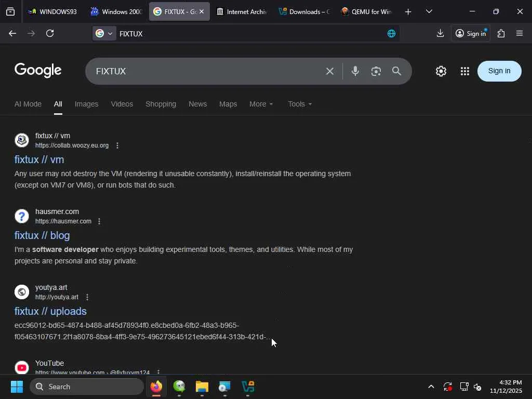This screenshot has height=399, width=532.
Task: Expand the More filters dropdown
Action: coord(261,104)
